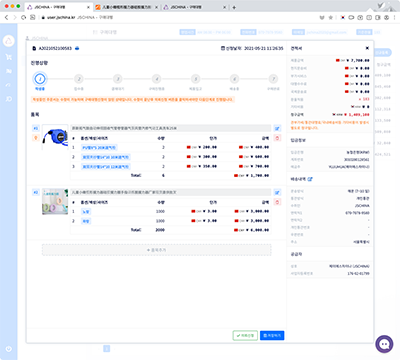Click the blue printer icon beside the order number
Image resolution: width=400 pixels, height=360 pixels.
coord(77,48)
